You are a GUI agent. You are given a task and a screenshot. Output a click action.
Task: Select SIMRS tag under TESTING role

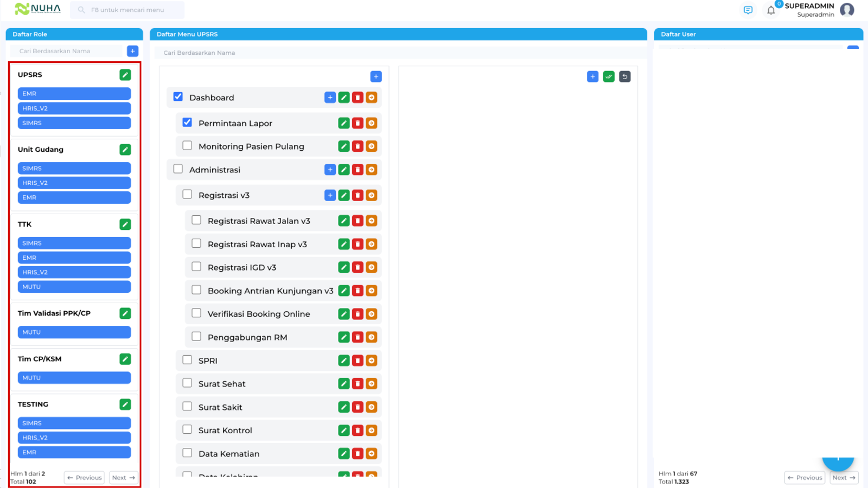point(74,423)
